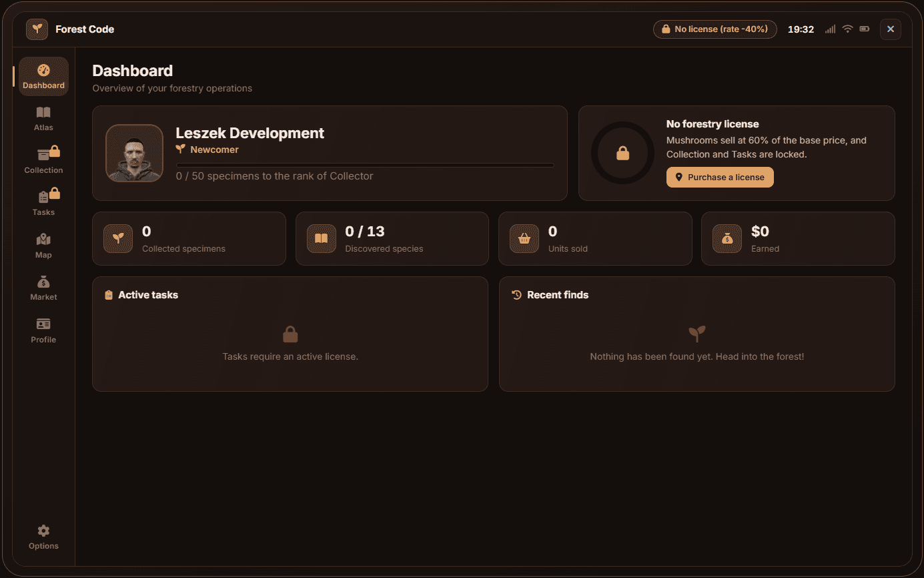Click the Forest Code sprout logo icon
This screenshot has width=924, height=578.
(37, 29)
